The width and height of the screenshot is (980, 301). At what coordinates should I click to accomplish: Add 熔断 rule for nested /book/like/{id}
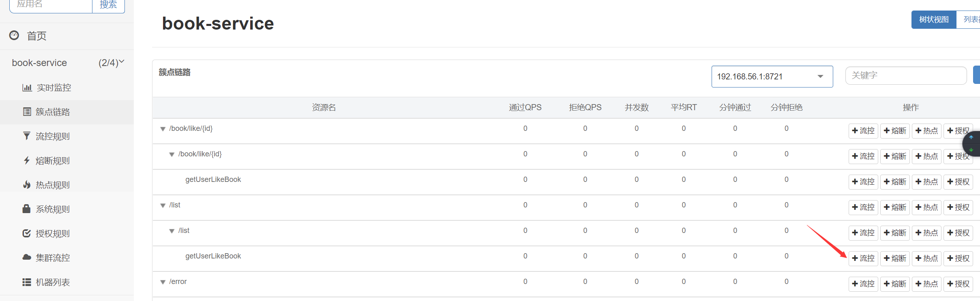click(x=895, y=156)
